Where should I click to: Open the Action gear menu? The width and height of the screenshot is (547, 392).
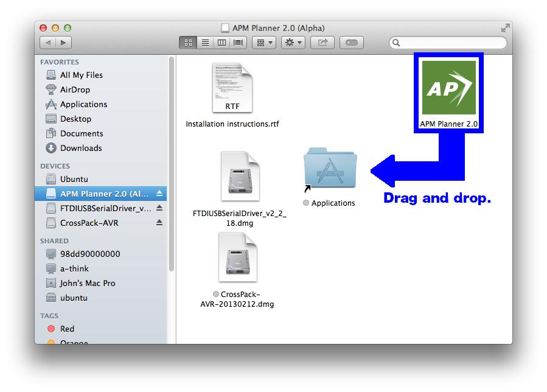click(292, 42)
